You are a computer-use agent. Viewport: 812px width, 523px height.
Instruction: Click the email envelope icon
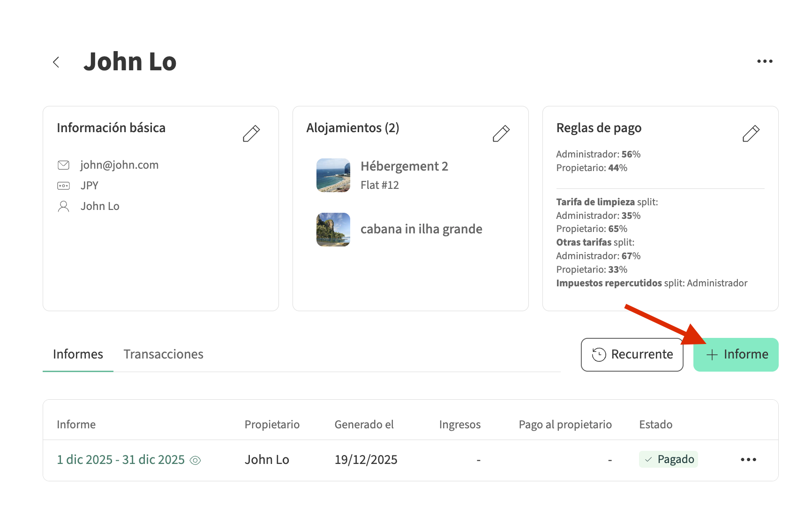pyautogui.click(x=63, y=165)
